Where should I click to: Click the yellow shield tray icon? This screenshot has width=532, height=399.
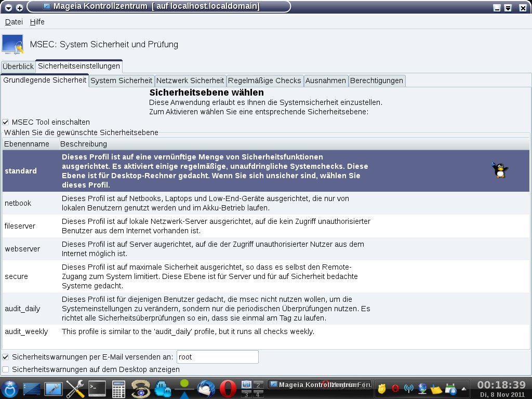[382, 389]
